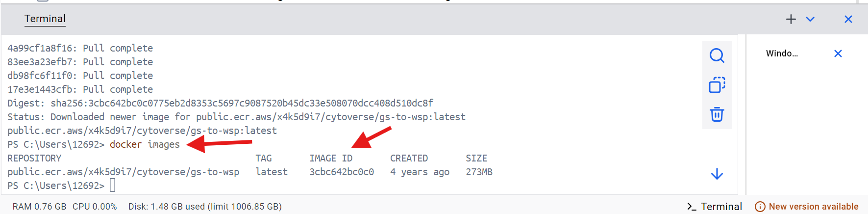Close the Windo... side tab
The height and width of the screenshot is (214, 868).
tap(838, 53)
